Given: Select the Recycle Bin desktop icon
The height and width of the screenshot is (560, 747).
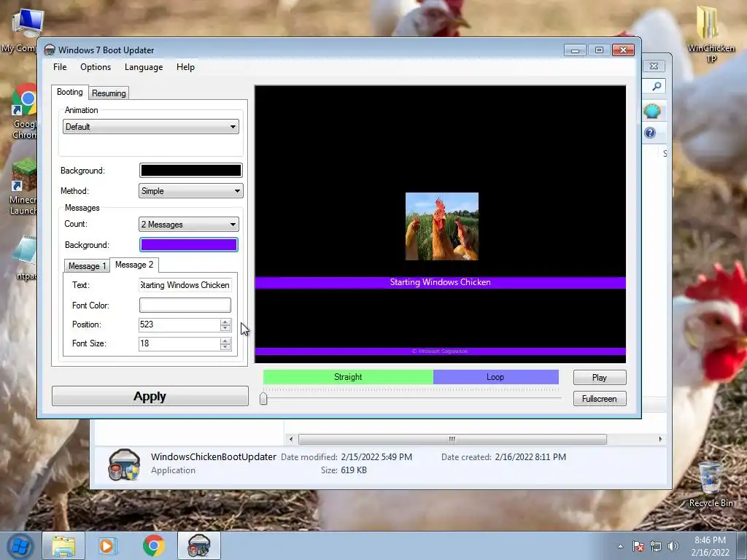Looking at the screenshot, I should (x=711, y=484).
